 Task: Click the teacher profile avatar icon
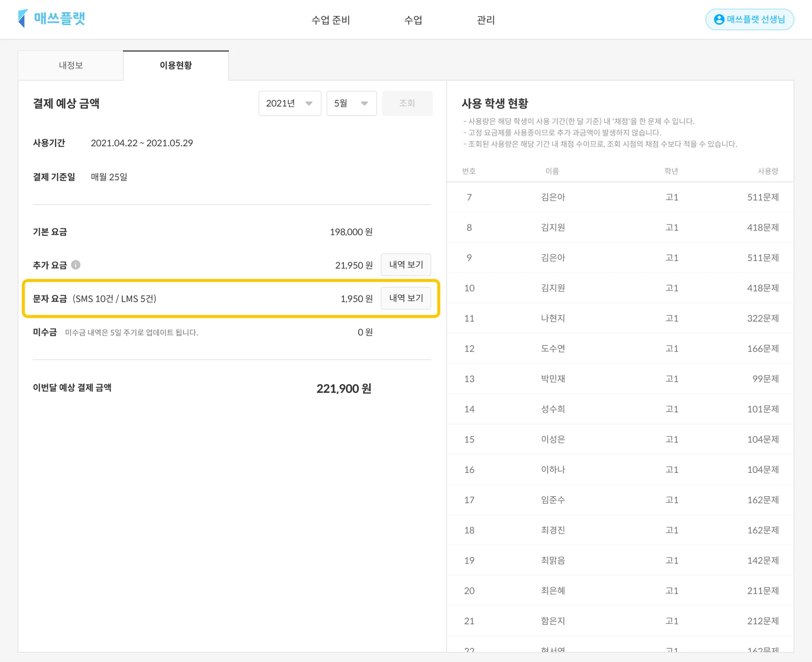coord(718,19)
